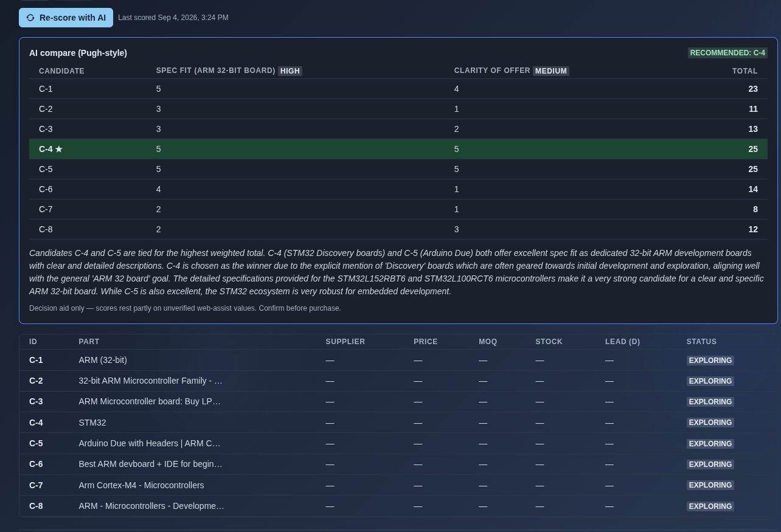The height and width of the screenshot is (532, 781).
Task: Click the EXPLORING status badge for C-7
Action: (x=710, y=485)
